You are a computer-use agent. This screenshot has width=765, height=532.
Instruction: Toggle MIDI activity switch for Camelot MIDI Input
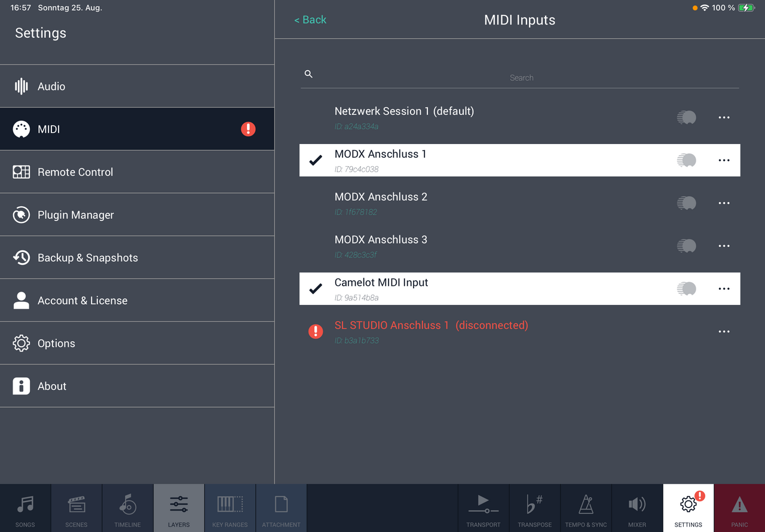click(687, 289)
